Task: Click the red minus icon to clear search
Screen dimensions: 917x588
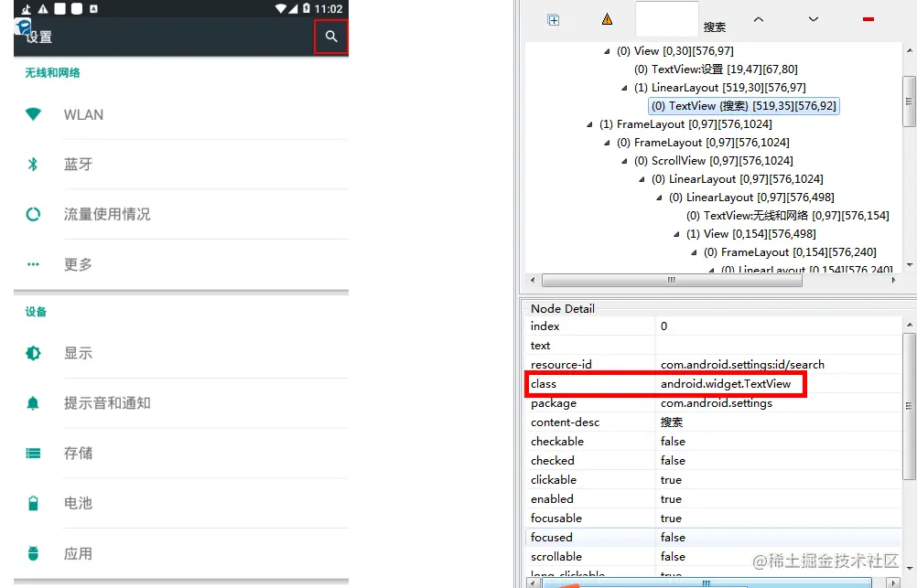Action: 868,19
